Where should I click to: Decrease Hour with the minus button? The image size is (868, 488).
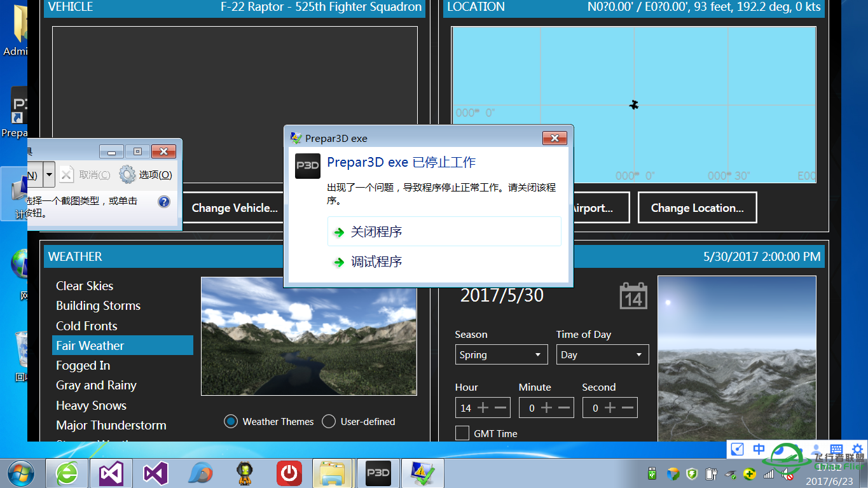click(500, 408)
